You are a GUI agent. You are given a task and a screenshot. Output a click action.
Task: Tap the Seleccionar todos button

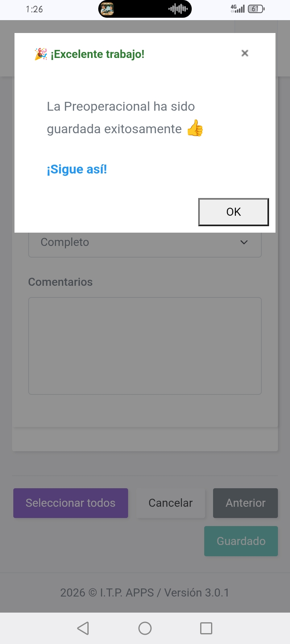pos(71,503)
